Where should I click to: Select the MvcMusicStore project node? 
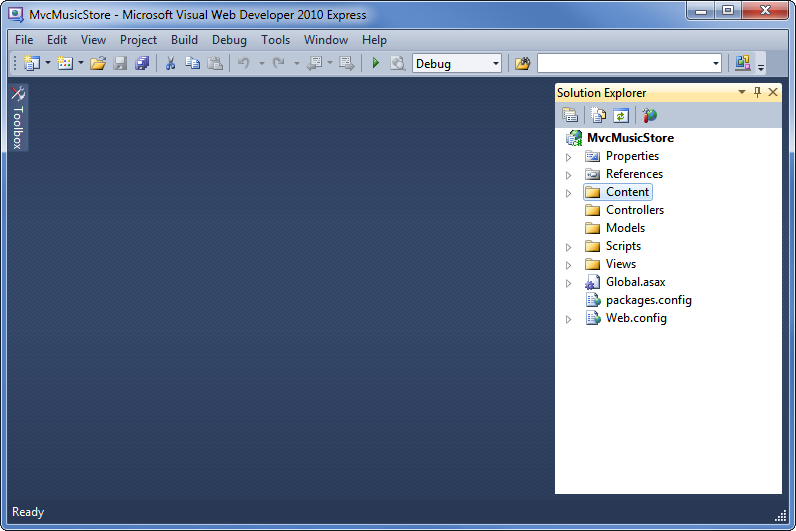click(x=630, y=138)
